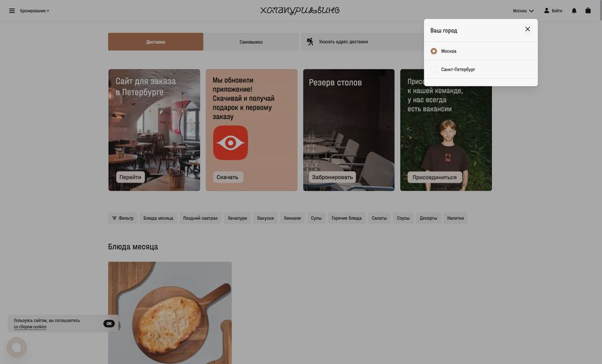Open the chat widget bubble
The height and width of the screenshot is (364, 602).
pos(16,348)
